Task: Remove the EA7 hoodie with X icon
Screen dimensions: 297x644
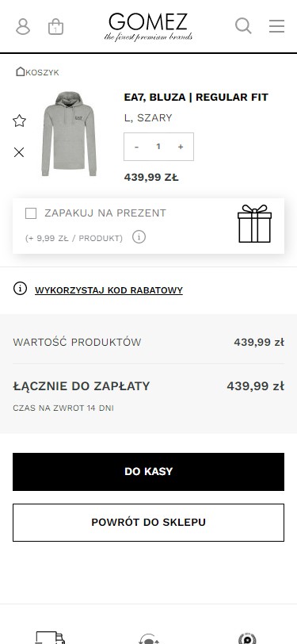Action: coord(19,152)
